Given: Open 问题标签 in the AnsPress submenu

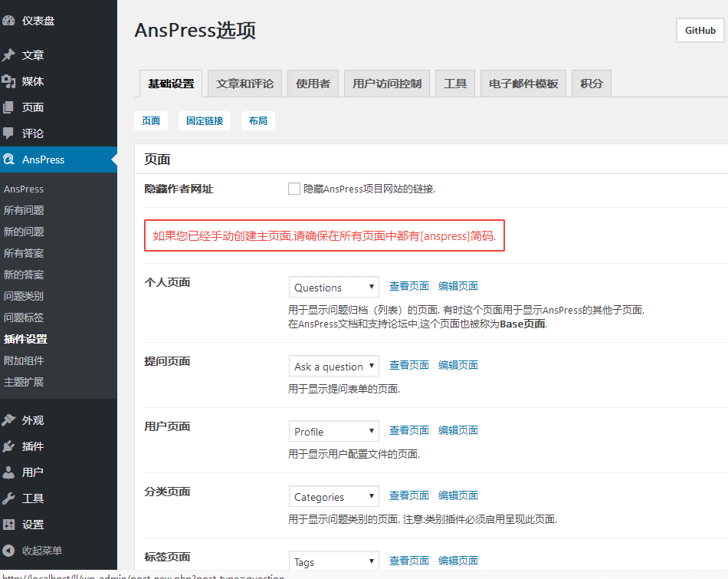Looking at the screenshot, I should [24, 317].
